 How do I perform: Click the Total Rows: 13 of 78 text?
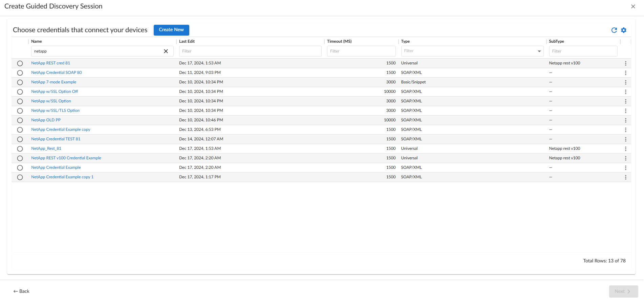pos(604,261)
